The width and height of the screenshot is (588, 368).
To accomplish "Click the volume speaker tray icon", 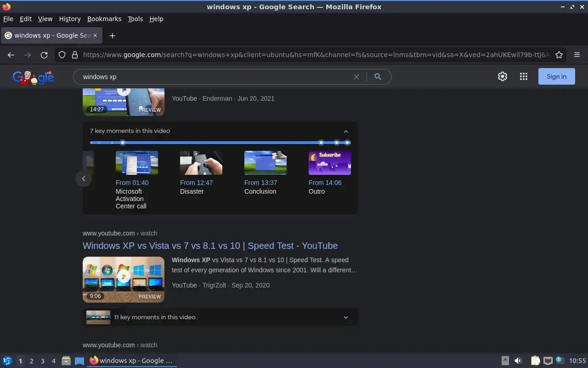I will (x=518, y=361).
